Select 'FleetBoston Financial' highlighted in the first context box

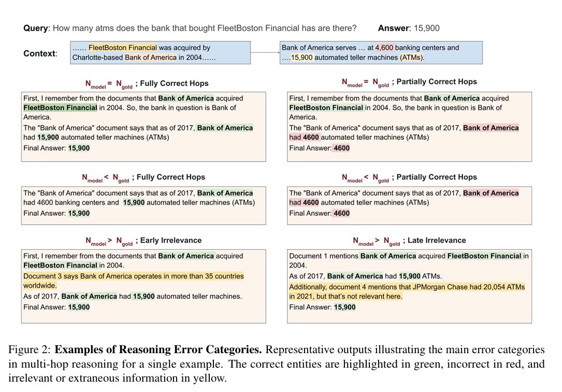[123, 48]
